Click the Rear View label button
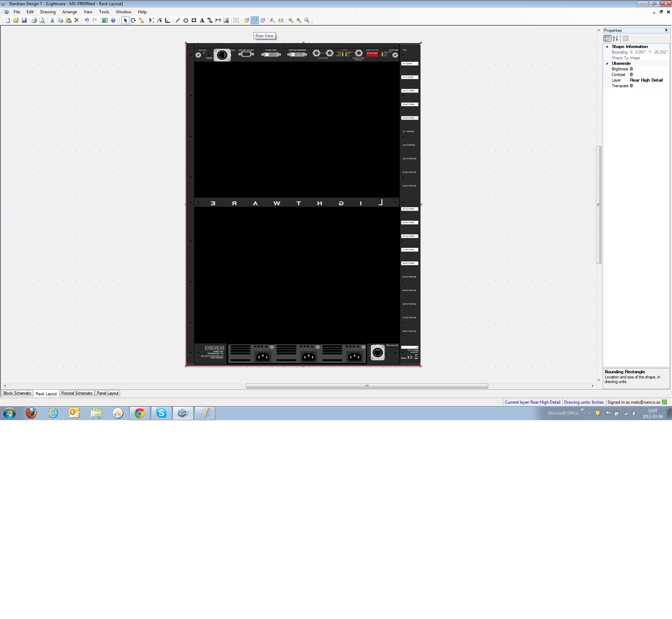This screenshot has height=619, width=672. pos(264,36)
